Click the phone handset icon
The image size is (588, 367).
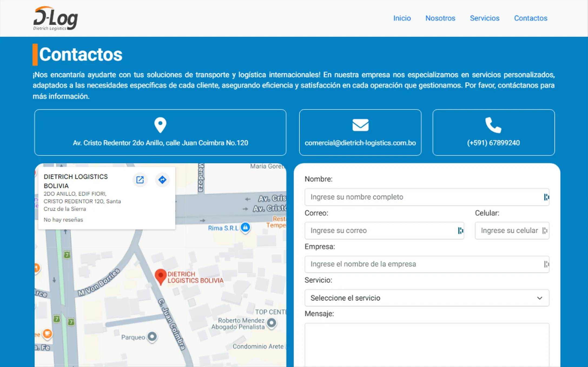[493, 125]
